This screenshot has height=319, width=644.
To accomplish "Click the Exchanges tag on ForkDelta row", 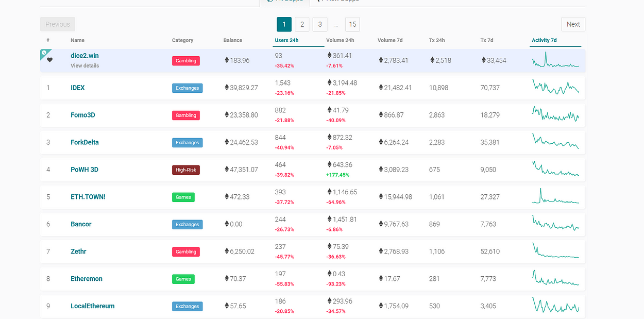I will tap(188, 143).
